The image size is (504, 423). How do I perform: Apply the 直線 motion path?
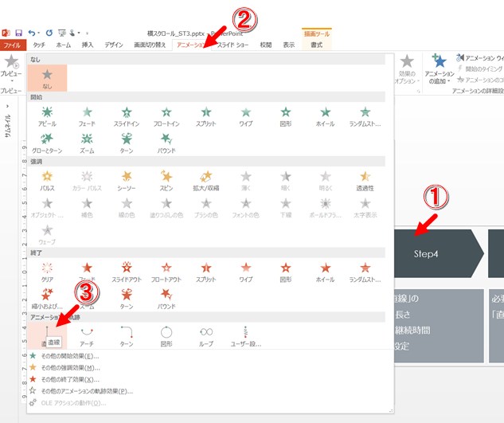47,336
